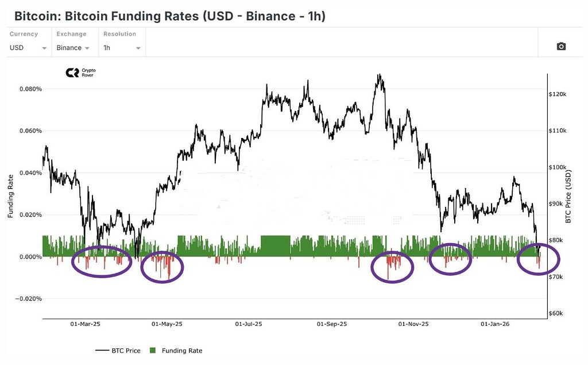588x365 pixels.
Task: Click the purple circle near 01-May-25
Action: (162, 267)
